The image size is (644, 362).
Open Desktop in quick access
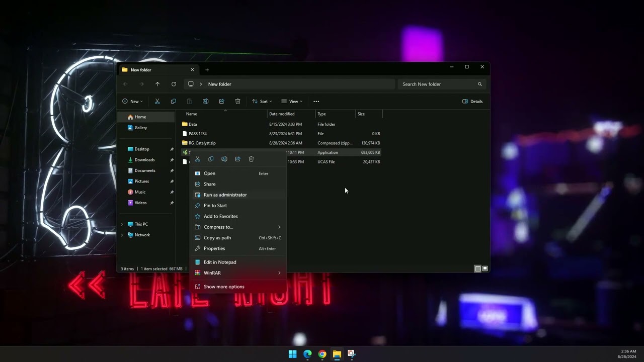146,149
